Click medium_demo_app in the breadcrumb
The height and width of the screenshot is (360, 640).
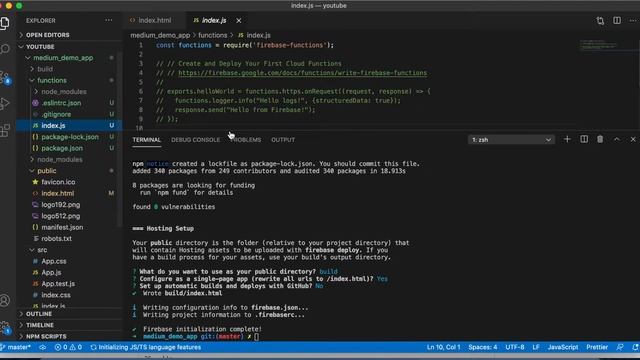tap(160, 36)
